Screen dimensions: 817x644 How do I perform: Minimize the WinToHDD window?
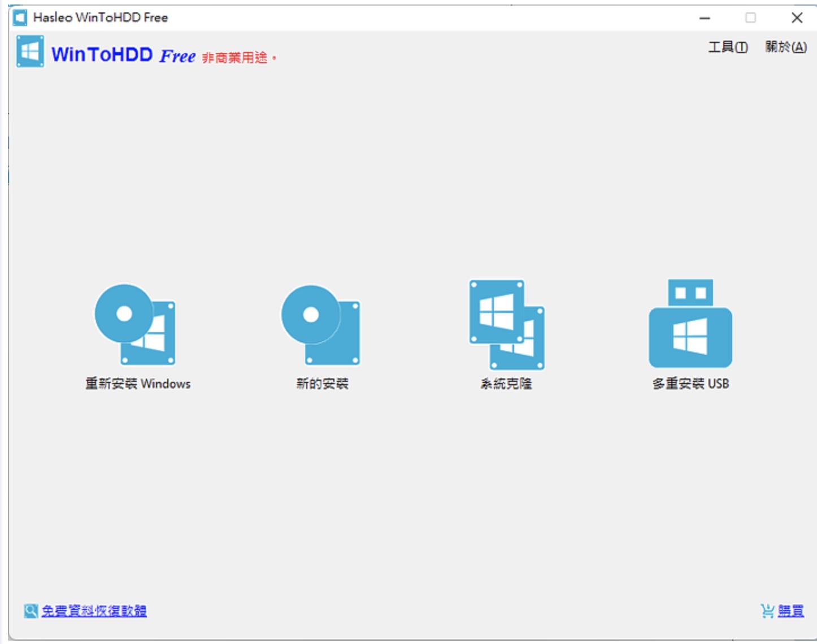[x=705, y=18]
